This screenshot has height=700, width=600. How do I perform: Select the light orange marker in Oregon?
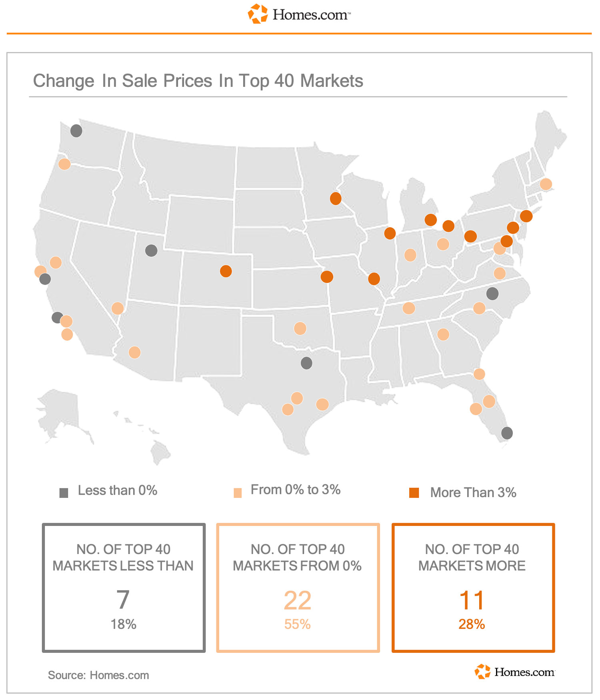(x=64, y=164)
